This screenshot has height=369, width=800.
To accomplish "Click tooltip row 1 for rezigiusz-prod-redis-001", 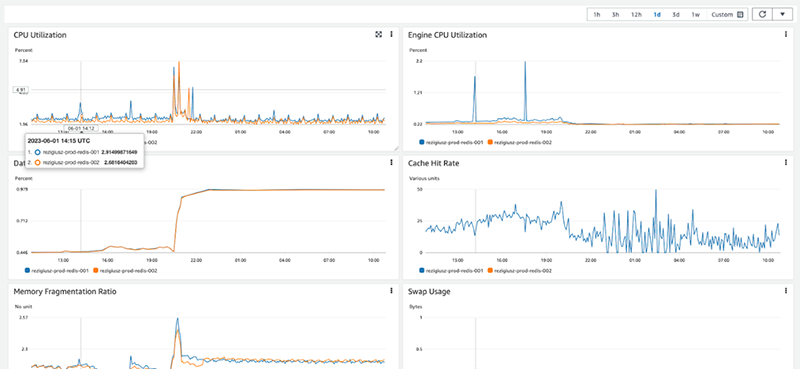I will pos(82,152).
